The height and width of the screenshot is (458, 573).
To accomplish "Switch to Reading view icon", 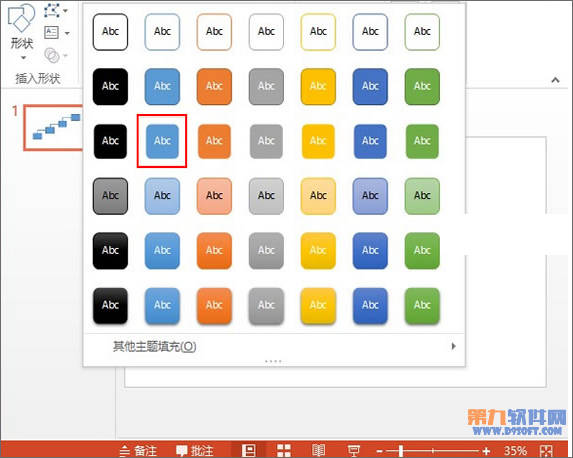I will 318,450.
